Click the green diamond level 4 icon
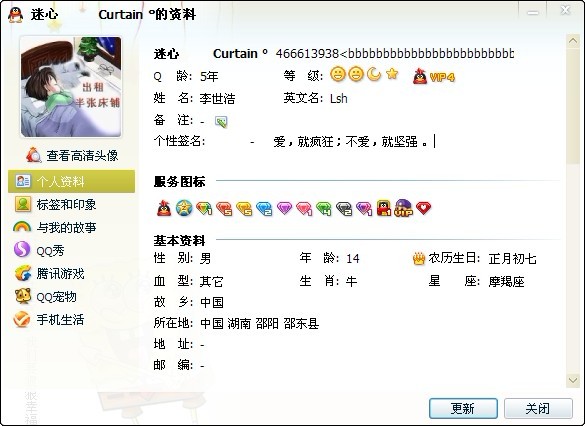Screen dimensions: 585x426 (x=324, y=209)
